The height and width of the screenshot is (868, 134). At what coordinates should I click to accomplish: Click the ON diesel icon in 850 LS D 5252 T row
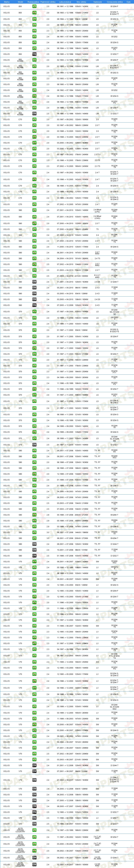tap(34, 54)
